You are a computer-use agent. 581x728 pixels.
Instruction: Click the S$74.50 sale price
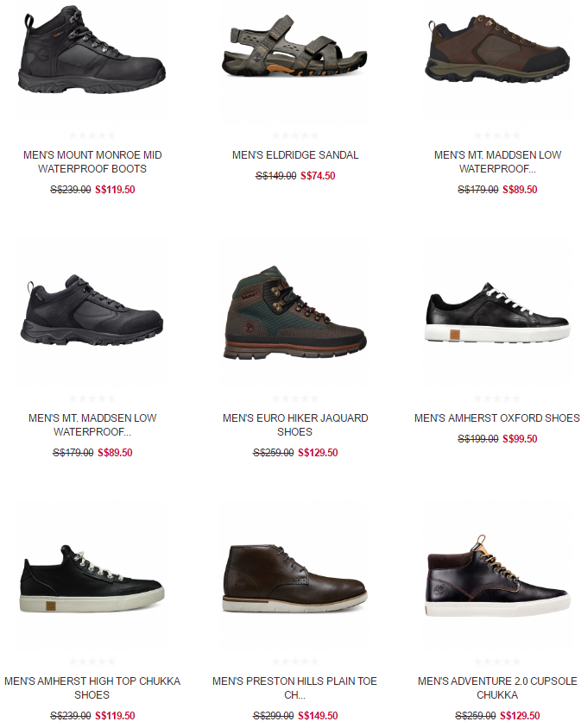(318, 176)
